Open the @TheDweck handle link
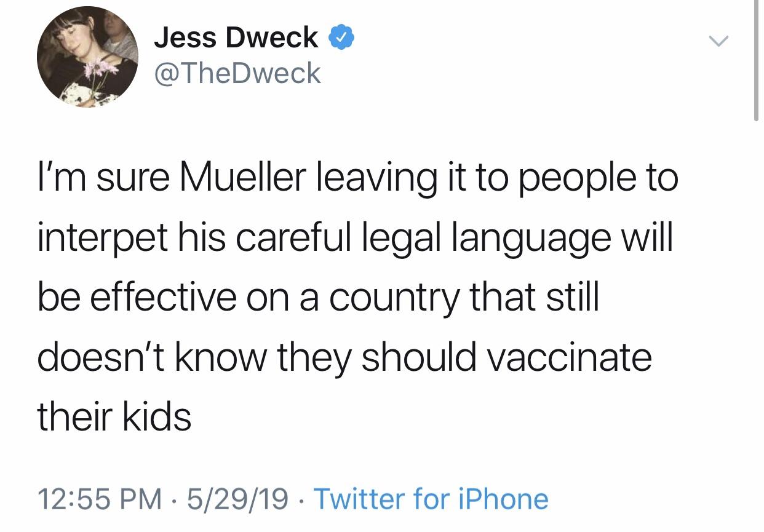Viewport: 764px width, 532px height. click(x=237, y=74)
